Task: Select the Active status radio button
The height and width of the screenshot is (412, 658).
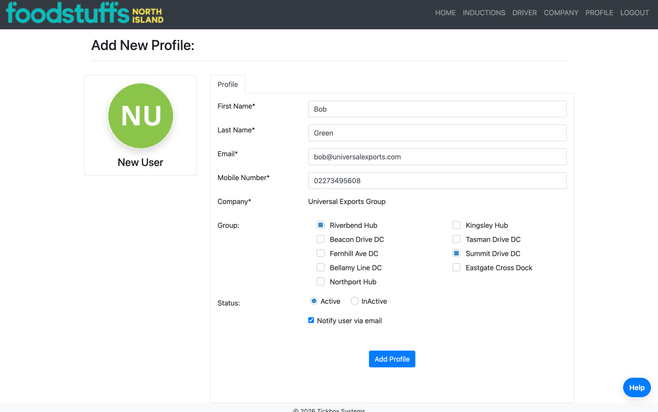Action: tap(313, 301)
